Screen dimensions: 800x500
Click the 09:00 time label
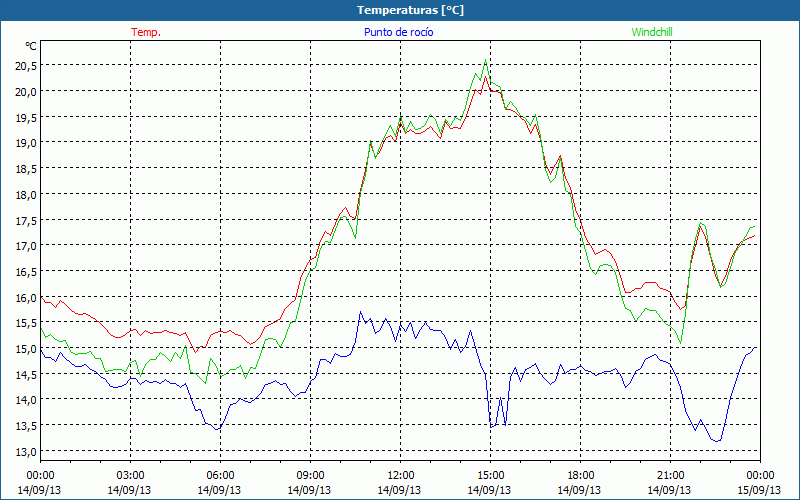[x=310, y=476]
